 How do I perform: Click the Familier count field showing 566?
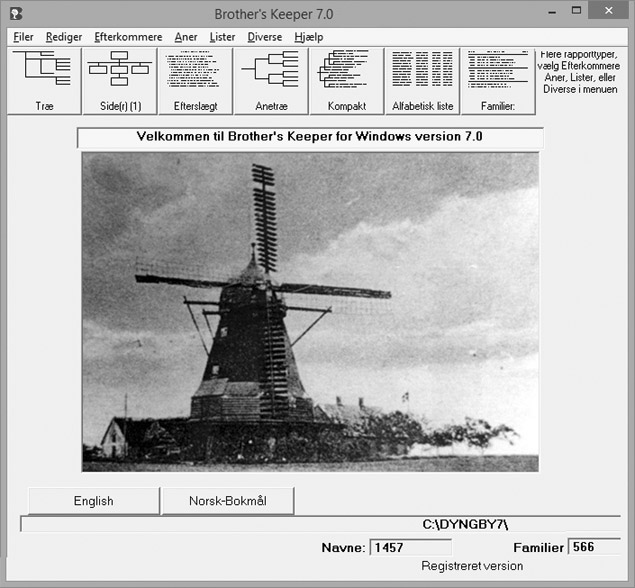[x=594, y=547]
